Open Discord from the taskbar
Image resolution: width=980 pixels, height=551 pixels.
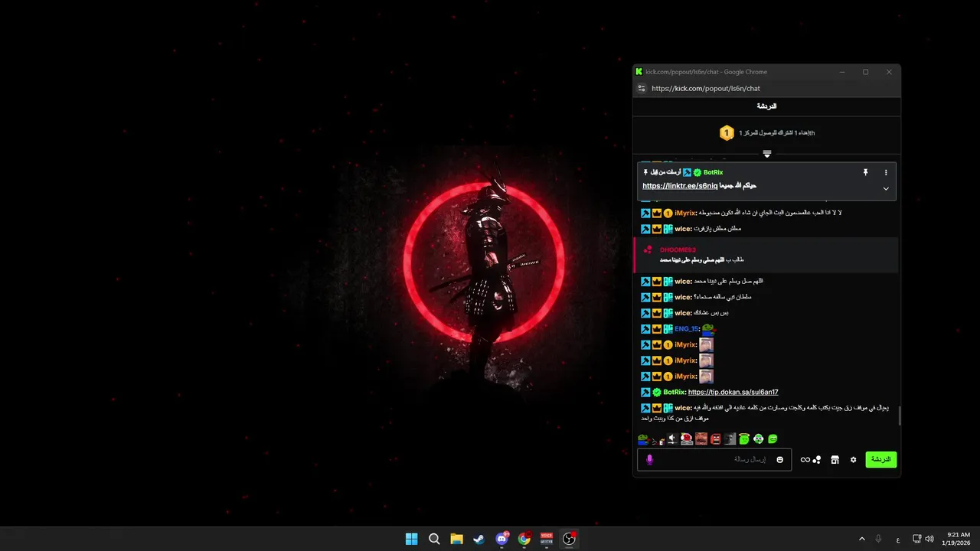(501, 539)
